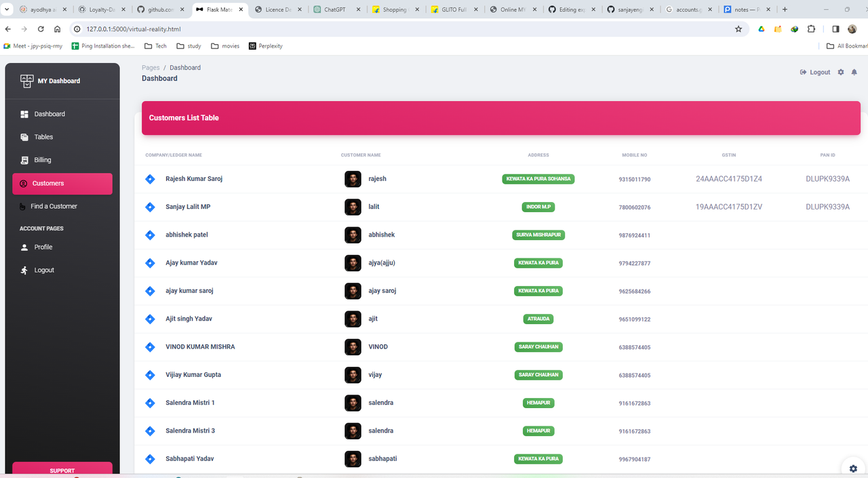868x478 pixels.
Task: Click blue diamond icon beside Sanjay Lalit MP
Action: tap(151, 207)
